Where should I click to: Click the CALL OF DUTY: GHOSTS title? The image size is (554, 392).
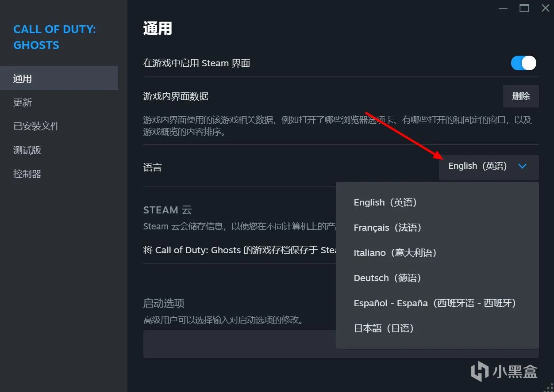click(x=54, y=37)
